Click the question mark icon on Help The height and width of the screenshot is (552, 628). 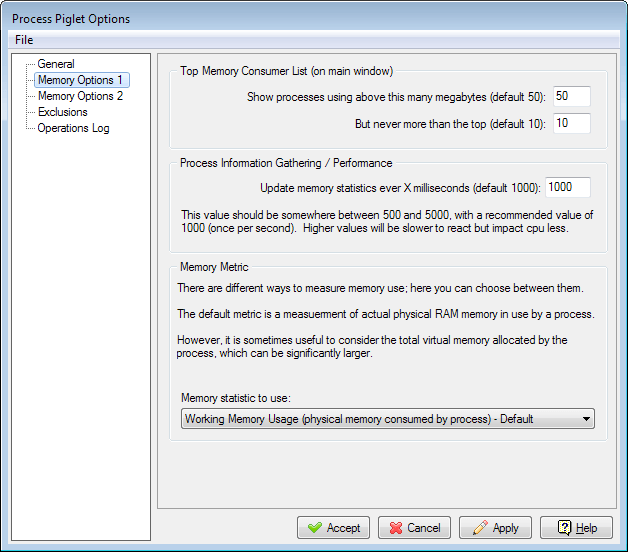pos(564,528)
